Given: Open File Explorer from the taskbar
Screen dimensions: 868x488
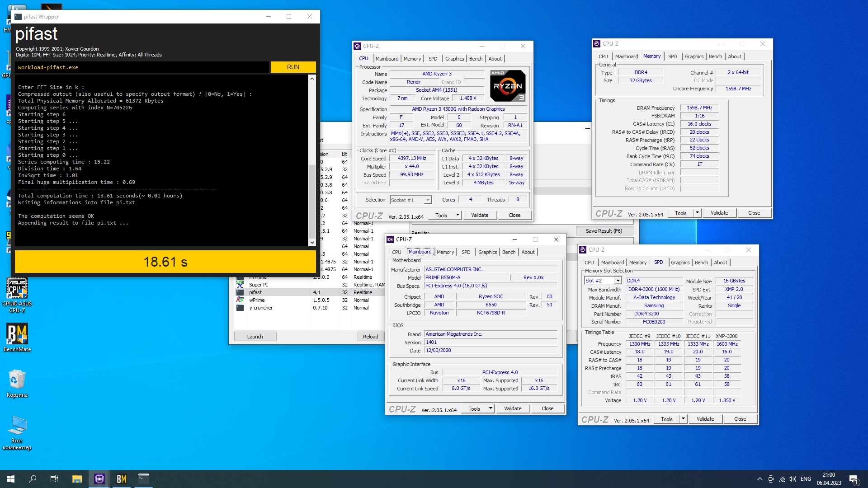Looking at the screenshot, I should point(77,479).
